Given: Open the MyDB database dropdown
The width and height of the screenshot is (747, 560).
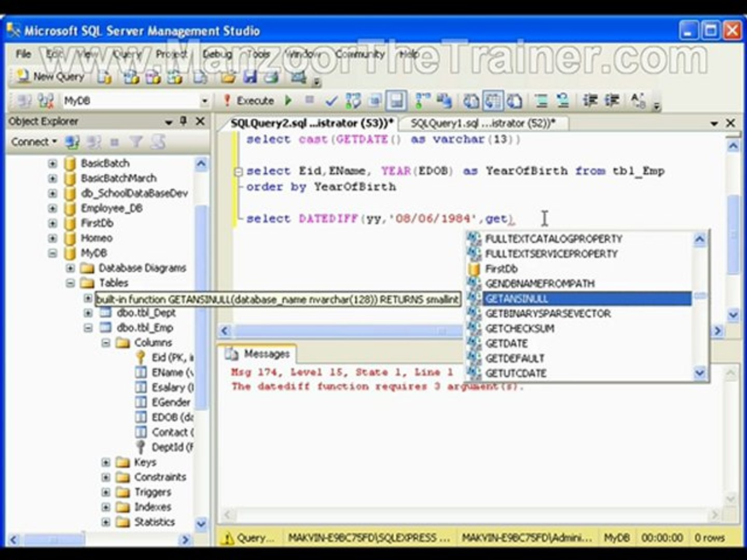Looking at the screenshot, I should click(204, 101).
